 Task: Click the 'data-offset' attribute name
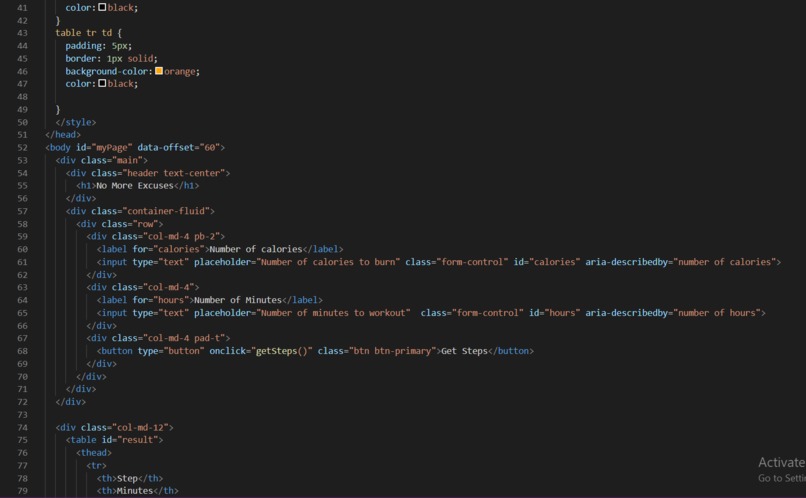click(x=166, y=147)
